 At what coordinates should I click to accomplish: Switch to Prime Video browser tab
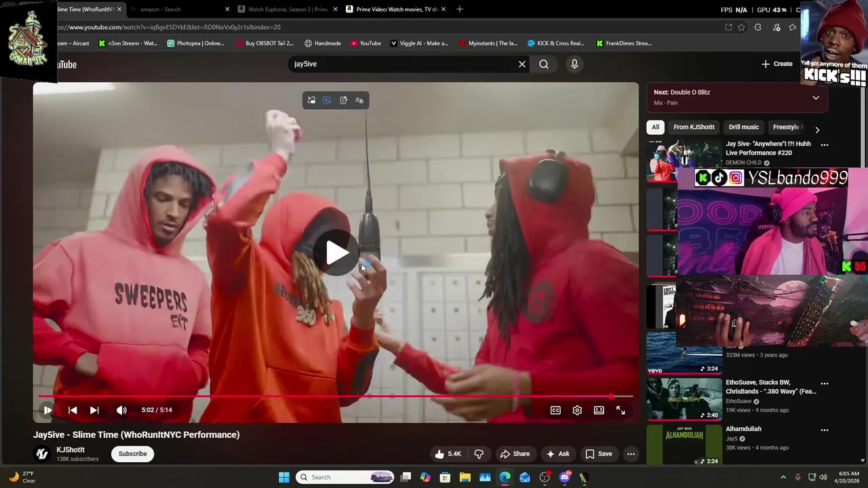pyautogui.click(x=395, y=9)
